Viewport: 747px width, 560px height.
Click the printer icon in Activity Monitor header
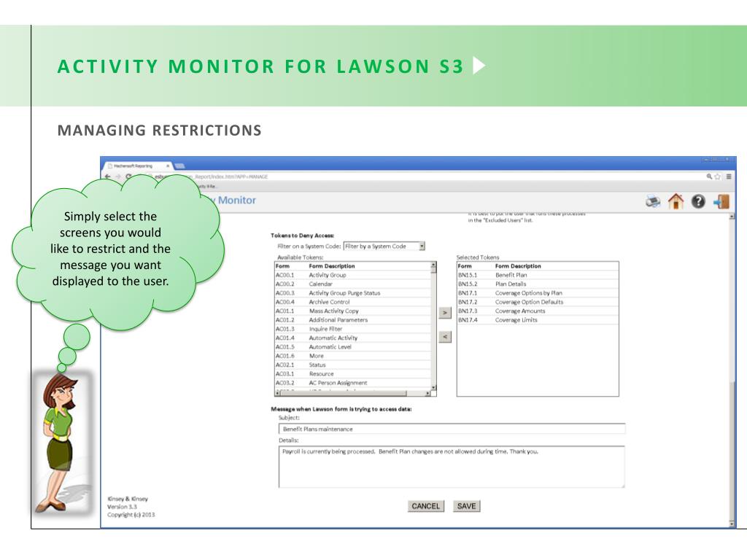point(653,201)
